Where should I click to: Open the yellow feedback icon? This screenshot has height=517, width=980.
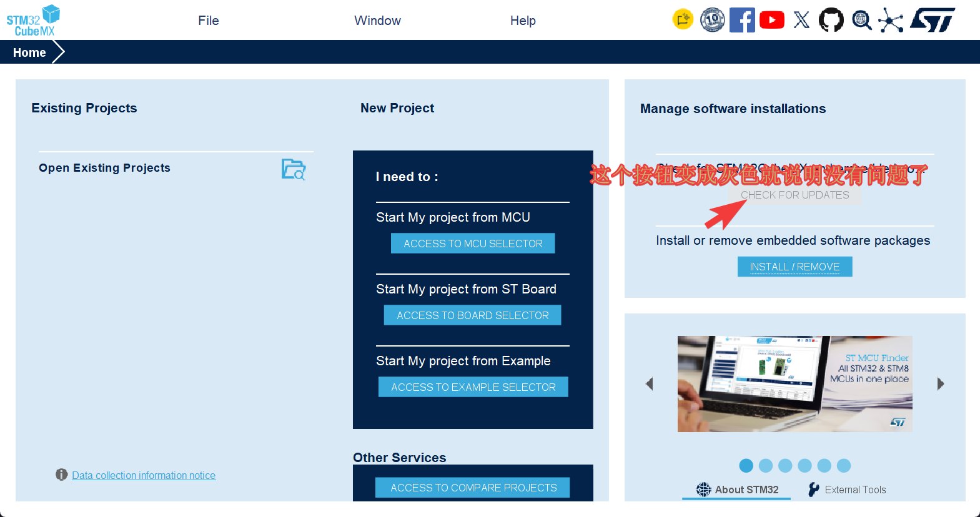[x=683, y=20]
